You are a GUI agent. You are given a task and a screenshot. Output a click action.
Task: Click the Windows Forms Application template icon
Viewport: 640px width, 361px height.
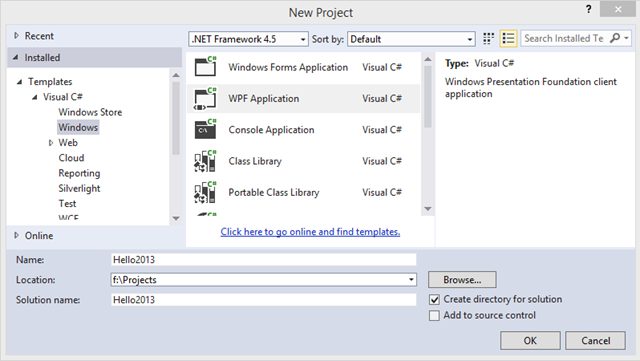pyautogui.click(x=205, y=67)
